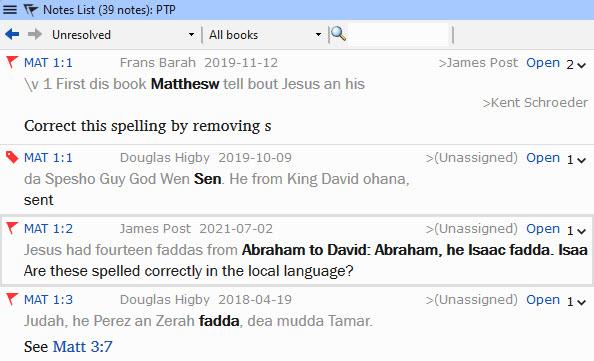Go forward with the gray right arrow

click(x=34, y=34)
